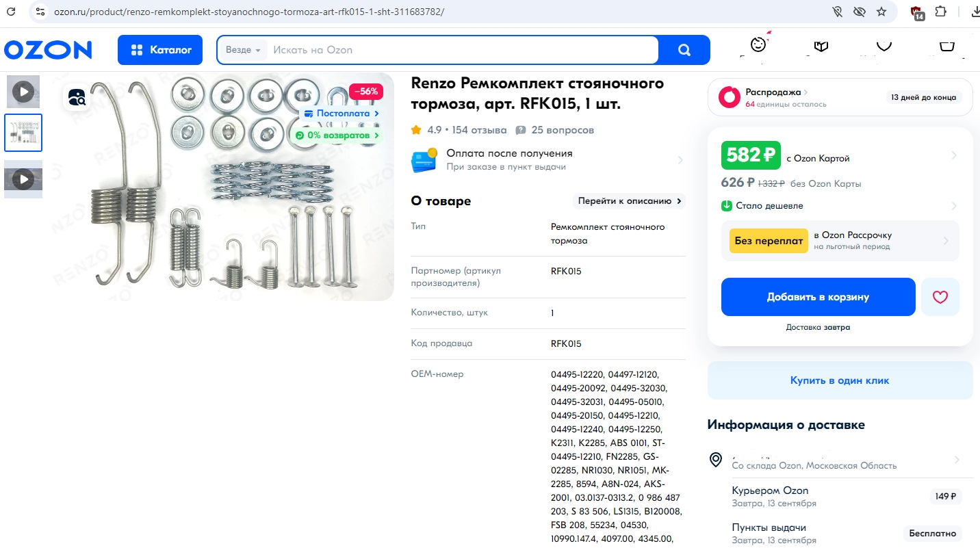980x548 pixels.
Task: Open the Каталог menu
Action: click(x=160, y=50)
